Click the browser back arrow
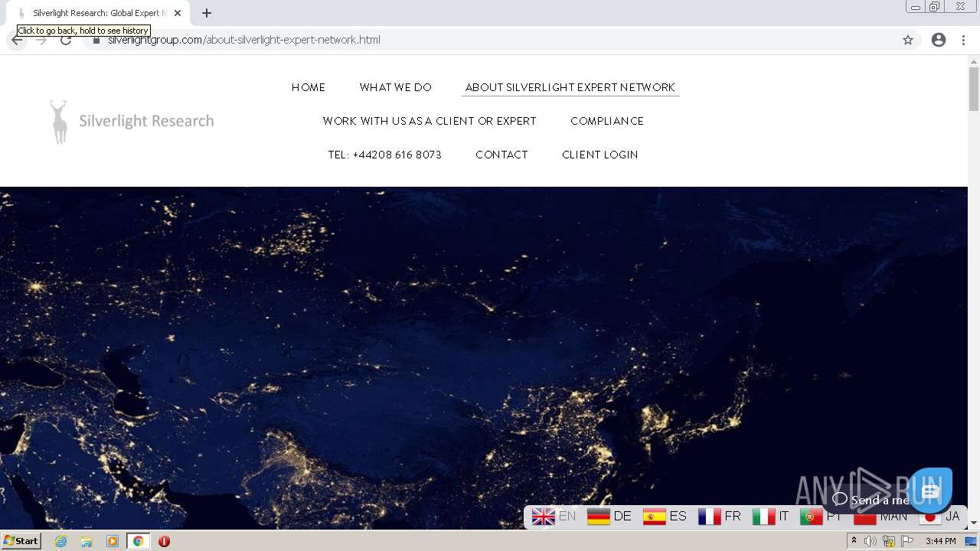The height and width of the screenshot is (551, 980). pos(17,41)
